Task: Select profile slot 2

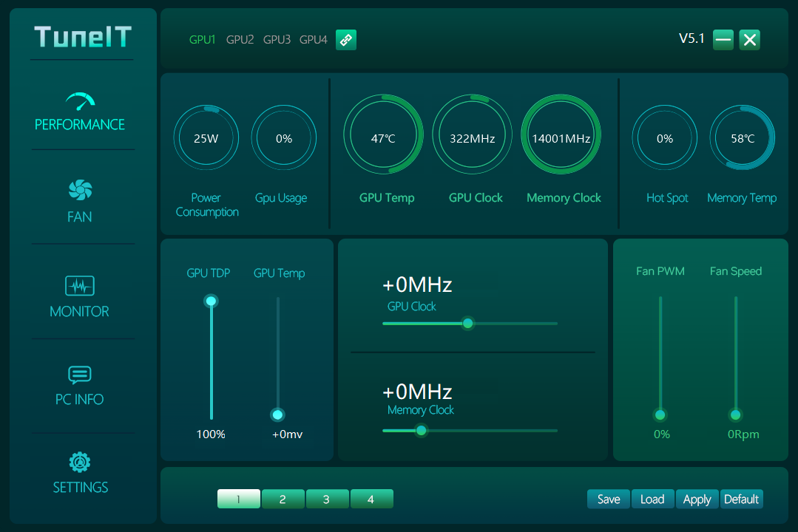Action: [283, 499]
